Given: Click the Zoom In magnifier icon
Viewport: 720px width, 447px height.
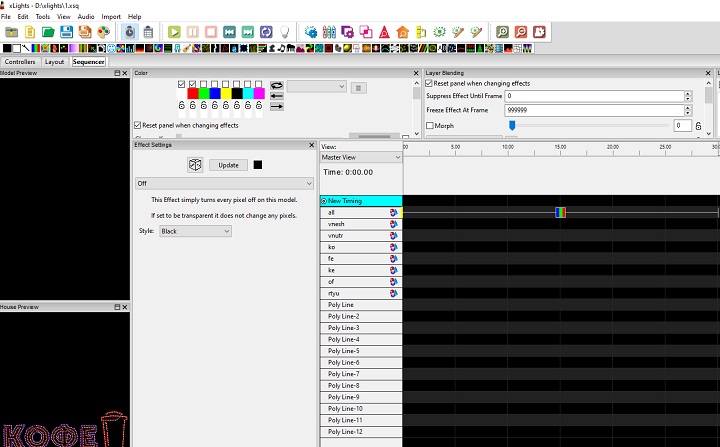Looking at the screenshot, I should coord(502,32).
